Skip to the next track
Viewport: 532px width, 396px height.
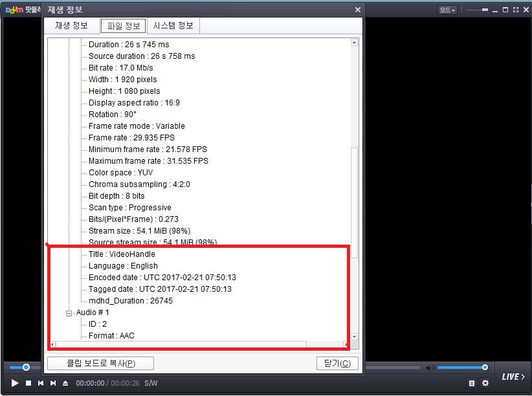point(53,383)
